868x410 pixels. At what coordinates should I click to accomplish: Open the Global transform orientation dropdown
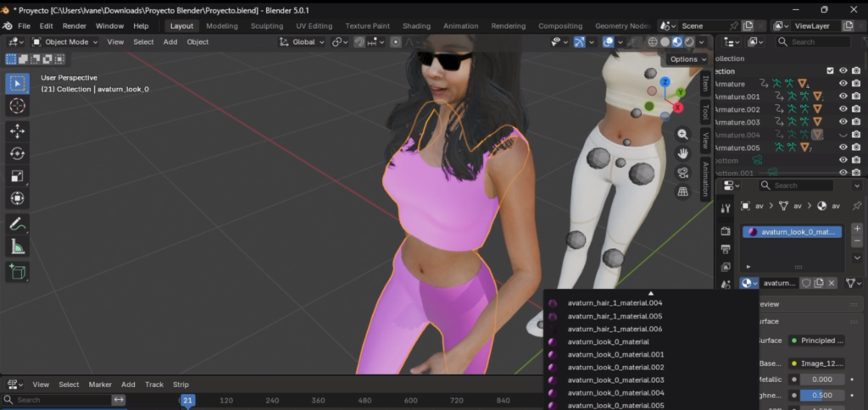coord(302,42)
